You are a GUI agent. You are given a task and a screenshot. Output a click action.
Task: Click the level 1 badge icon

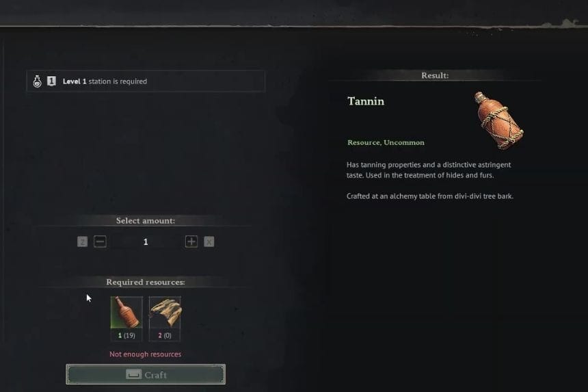point(52,81)
